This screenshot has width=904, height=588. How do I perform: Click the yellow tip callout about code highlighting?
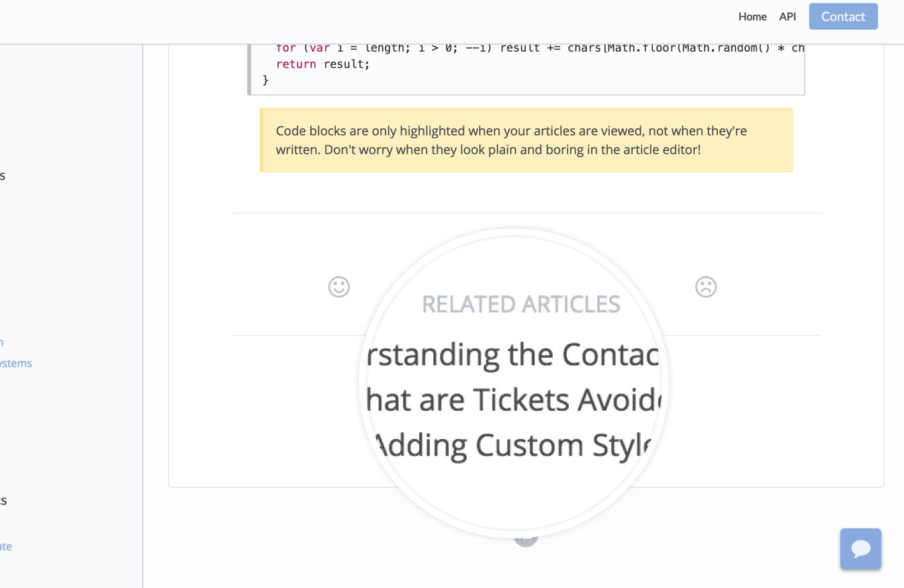pyautogui.click(x=526, y=140)
